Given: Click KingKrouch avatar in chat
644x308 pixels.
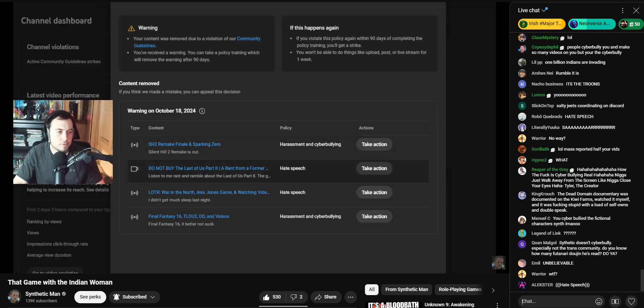Looking at the screenshot, I should [x=522, y=195].
